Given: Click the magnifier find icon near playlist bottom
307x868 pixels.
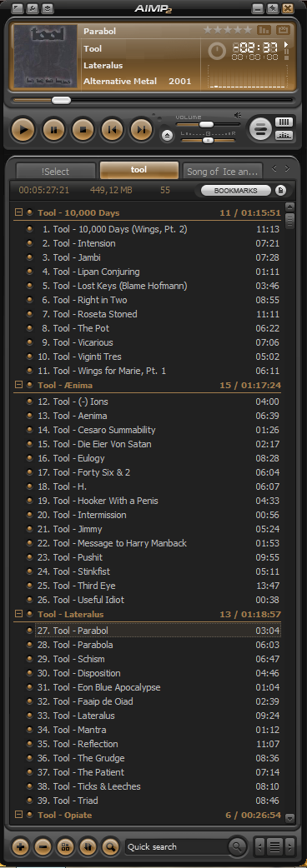Looking at the screenshot, I should coord(110,846).
